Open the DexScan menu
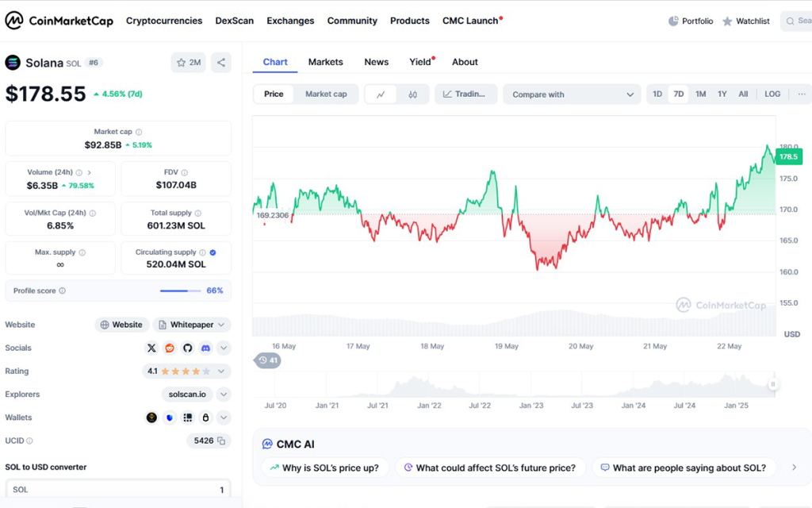 click(x=235, y=21)
